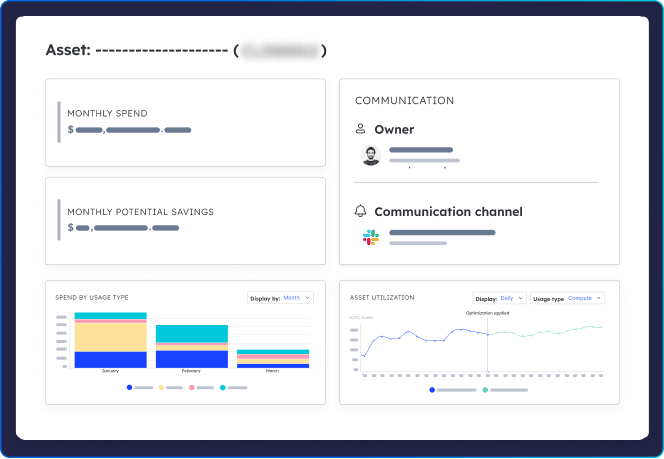Click the Owner label
664x459 pixels.
click(x=394, y=130)
